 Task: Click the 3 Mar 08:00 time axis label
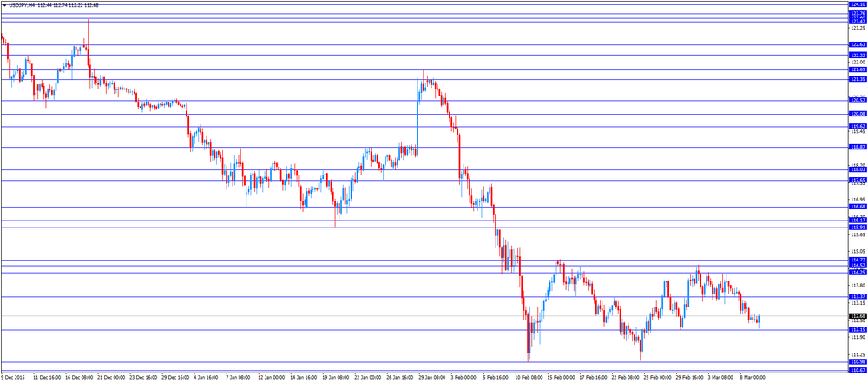[722, 378]
